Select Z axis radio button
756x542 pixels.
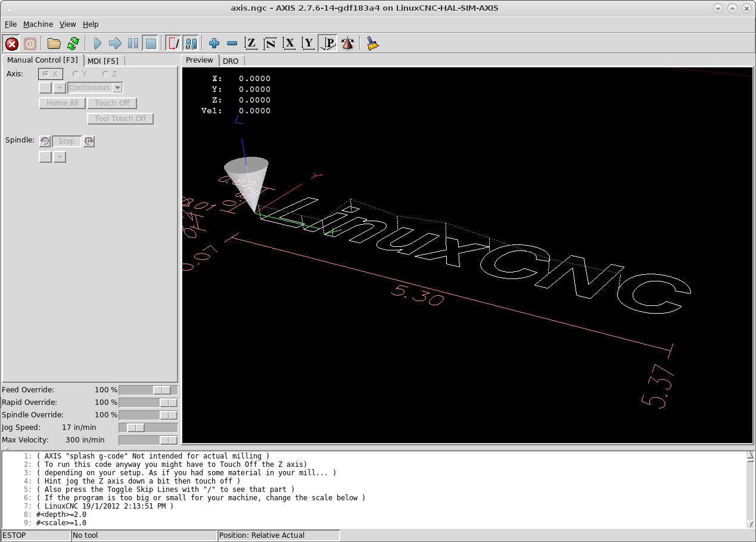click(109, 74)
